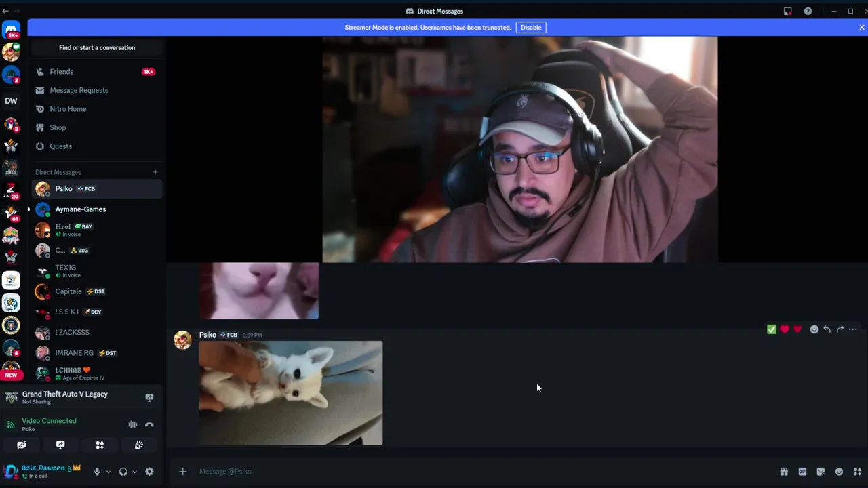Open the Inbox icon in the title bar
The width and height of the screenshot is (868, 488).
point(787,11)
